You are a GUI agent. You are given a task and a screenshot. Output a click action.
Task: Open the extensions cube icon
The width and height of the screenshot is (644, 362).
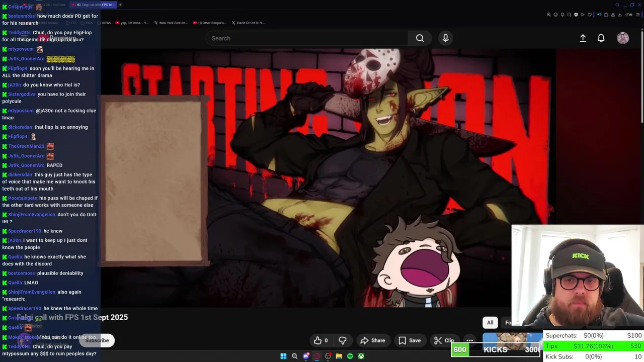tap(606, 15)
